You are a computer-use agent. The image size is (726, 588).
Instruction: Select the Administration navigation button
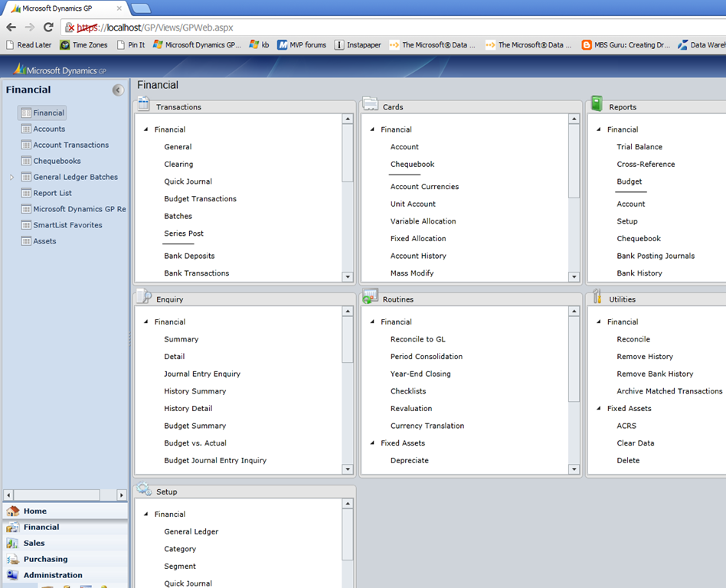pos(65,575)
